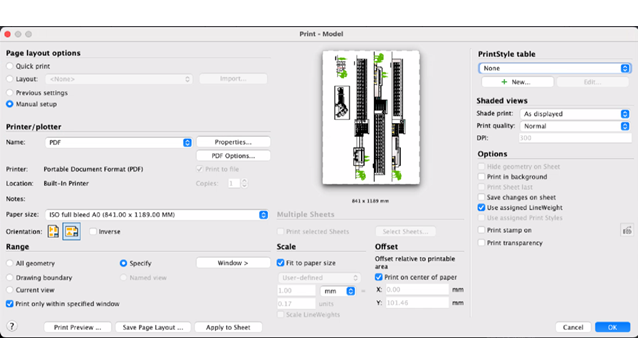Click the drawing preview thumbnail
640x360 pixels.
[x=371, y=118]
